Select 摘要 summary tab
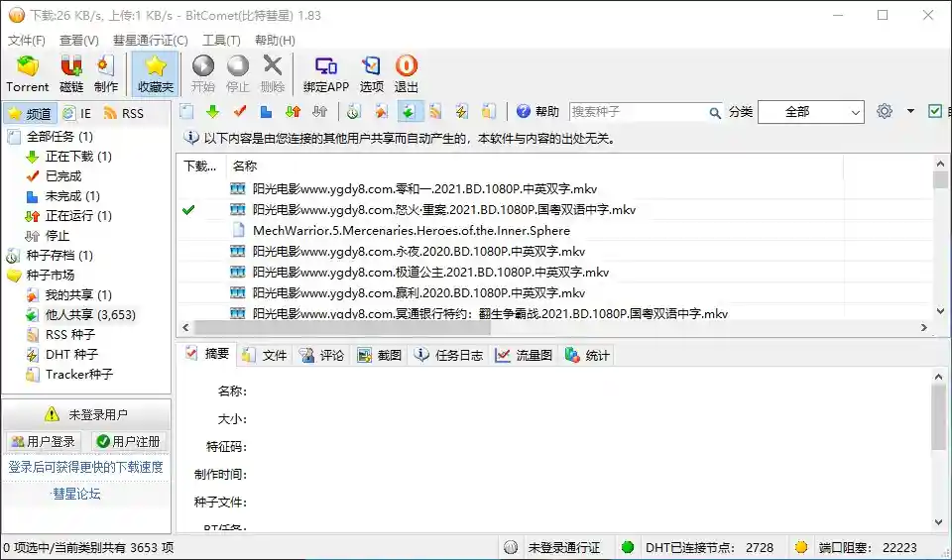 pyautogui.click(x=207, y=354)
